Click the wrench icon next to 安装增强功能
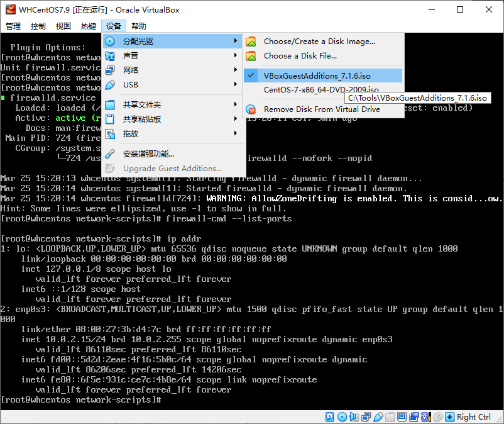The image size is (504, 424). tap(110, 154)
